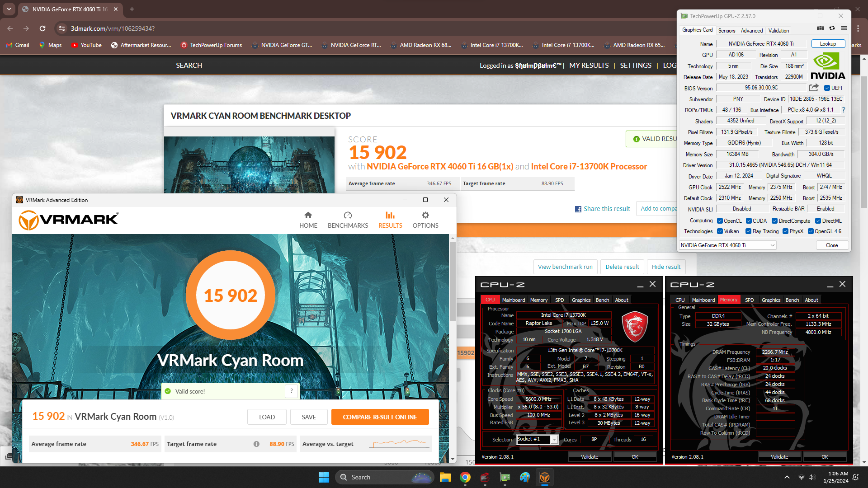Take a GPU-Z screenshot with the camera icon
Screen dimensions: 868x488
(x=821, y=28)
